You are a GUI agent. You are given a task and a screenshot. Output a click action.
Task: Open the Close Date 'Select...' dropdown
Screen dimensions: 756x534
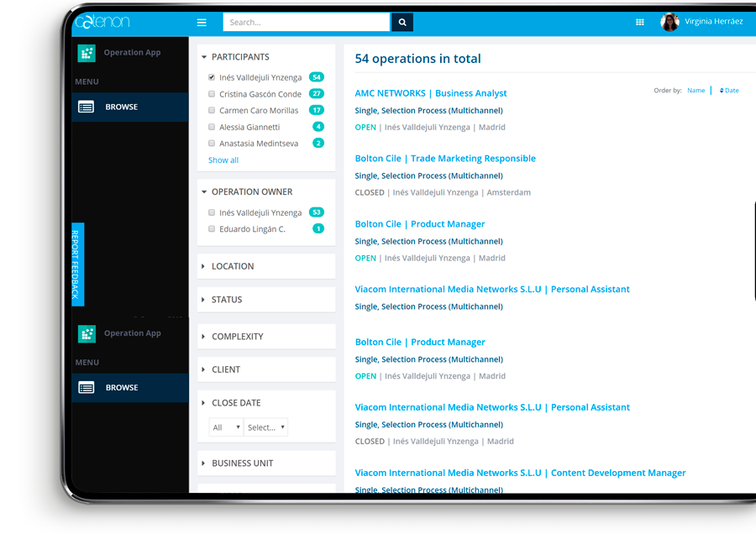pos(265,427)
